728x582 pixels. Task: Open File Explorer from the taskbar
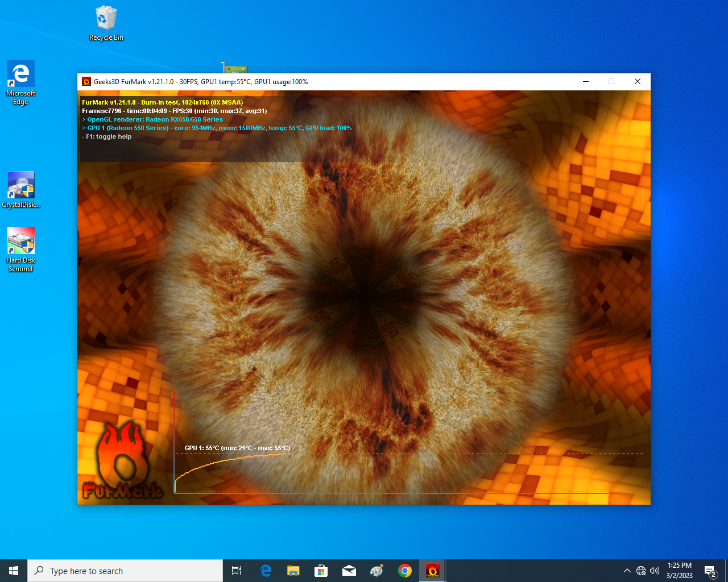coord(293,571)
